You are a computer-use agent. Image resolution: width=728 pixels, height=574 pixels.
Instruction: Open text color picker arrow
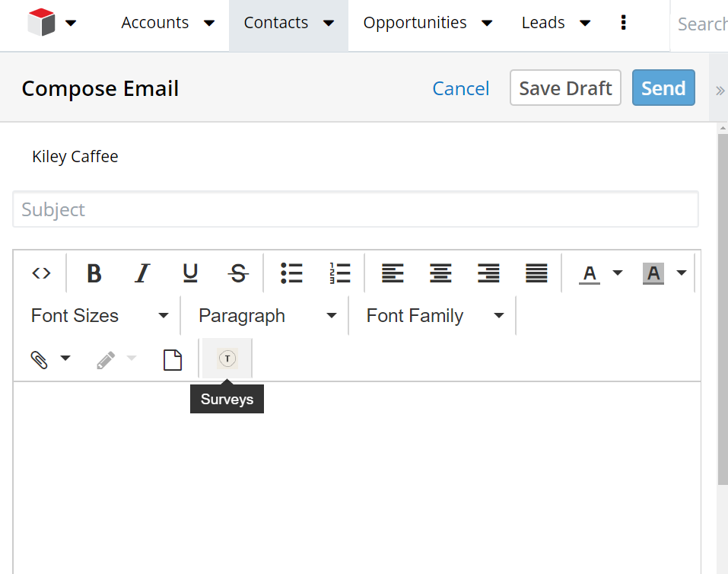[x=618, y=273]
